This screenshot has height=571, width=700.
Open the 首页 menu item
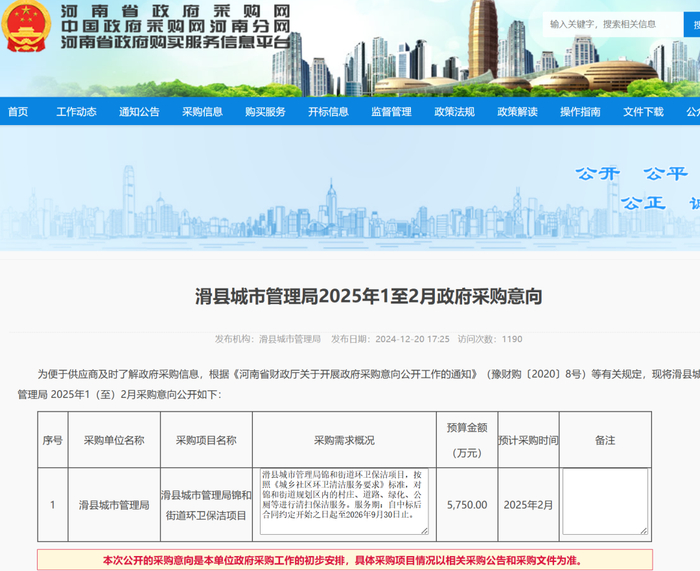click(x=18, y=112)
